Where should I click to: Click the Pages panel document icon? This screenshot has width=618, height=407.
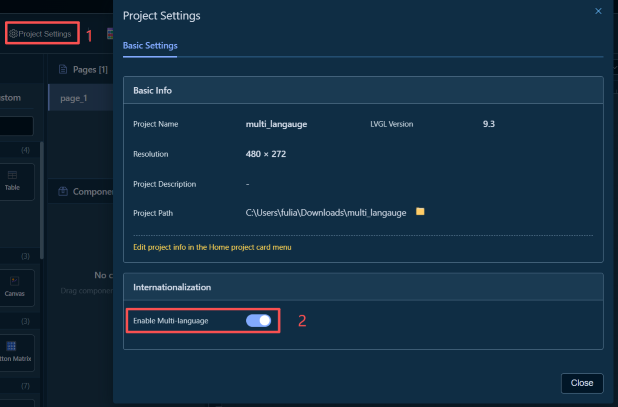point(63,70)
